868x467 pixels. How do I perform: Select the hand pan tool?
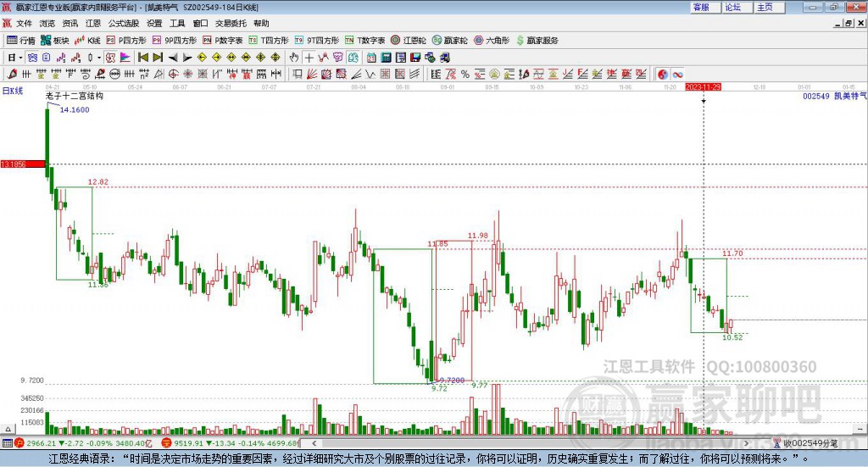(294, 58)
